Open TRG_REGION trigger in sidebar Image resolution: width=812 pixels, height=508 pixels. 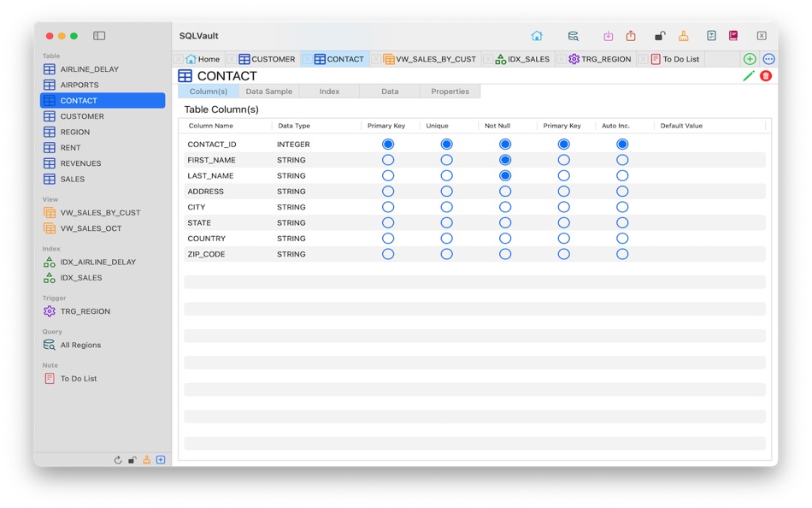(103, 311)
